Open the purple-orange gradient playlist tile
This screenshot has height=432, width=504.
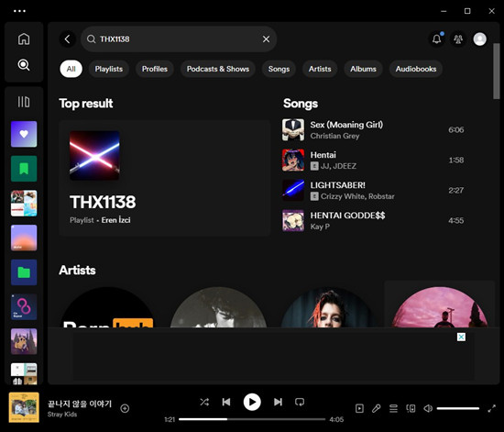pyautogui.click(x=24, y=238)
